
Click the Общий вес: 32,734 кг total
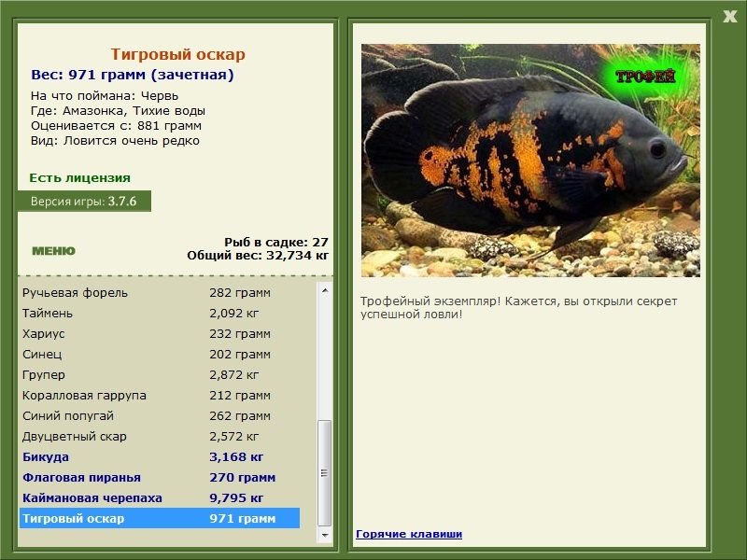pyautogui.click(x=258, y=256)
